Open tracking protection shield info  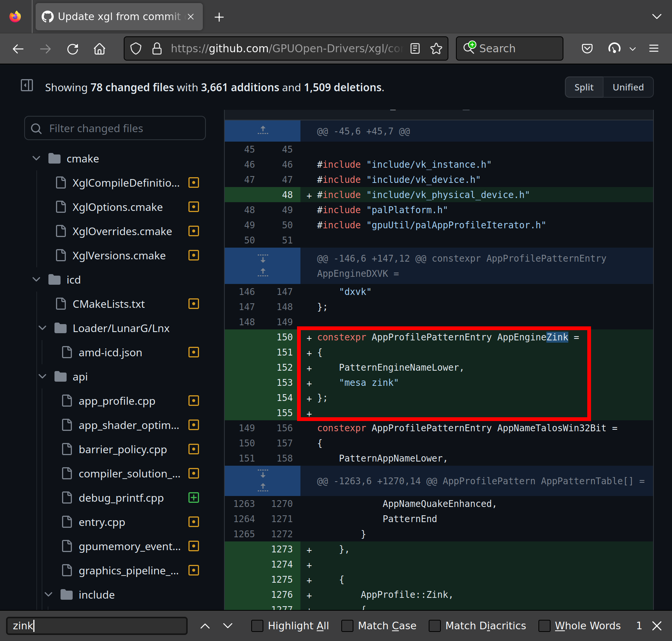tap(136, 48)
